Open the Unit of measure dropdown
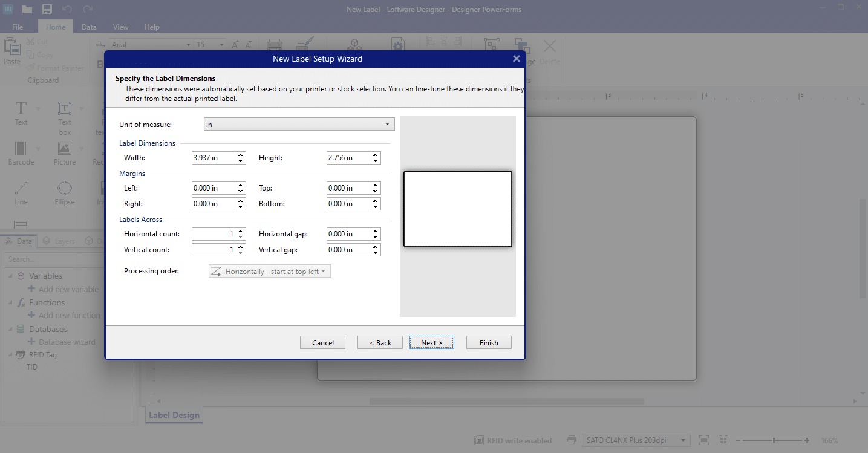The width and height of the screenshot is (868, 453). coord(387,123)
